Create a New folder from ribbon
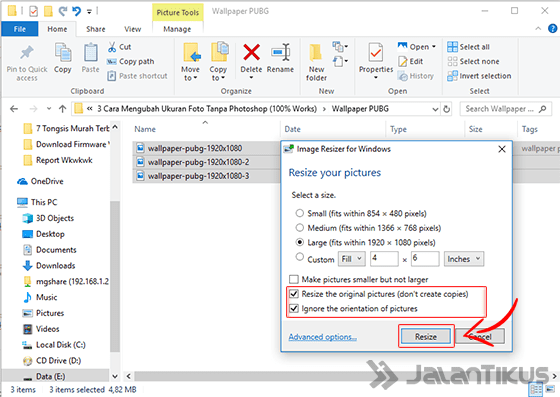This screenshot has height=397, width=560. [x=316, y=61]
